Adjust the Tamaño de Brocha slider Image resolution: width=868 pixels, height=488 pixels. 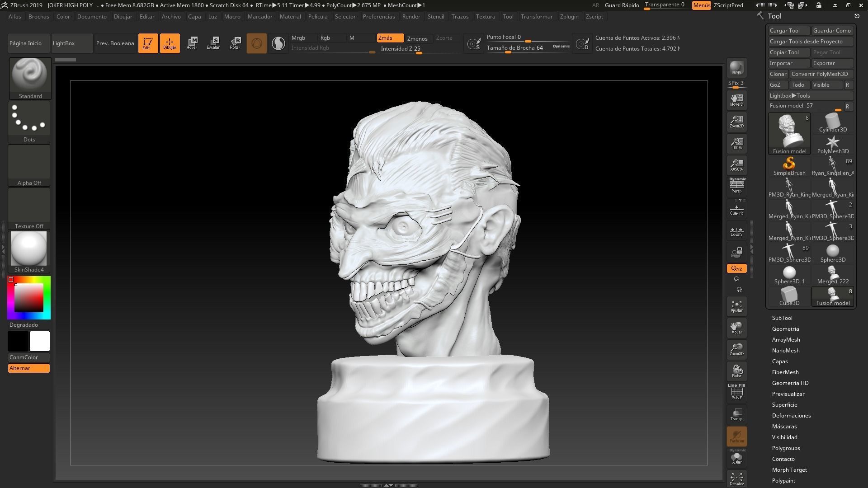pyautogui.click(x=528, y=48)
